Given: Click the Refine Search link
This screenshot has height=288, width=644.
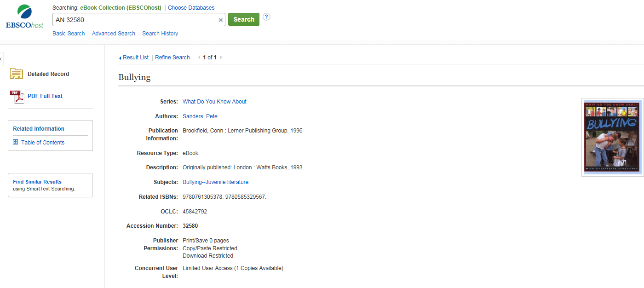Looking at the screenshot, I should pos(172,58).
